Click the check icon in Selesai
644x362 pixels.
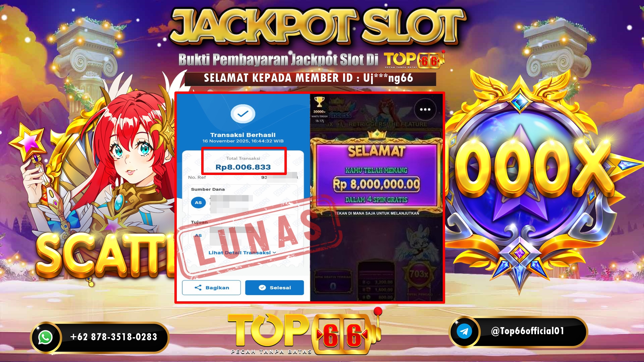262,288
